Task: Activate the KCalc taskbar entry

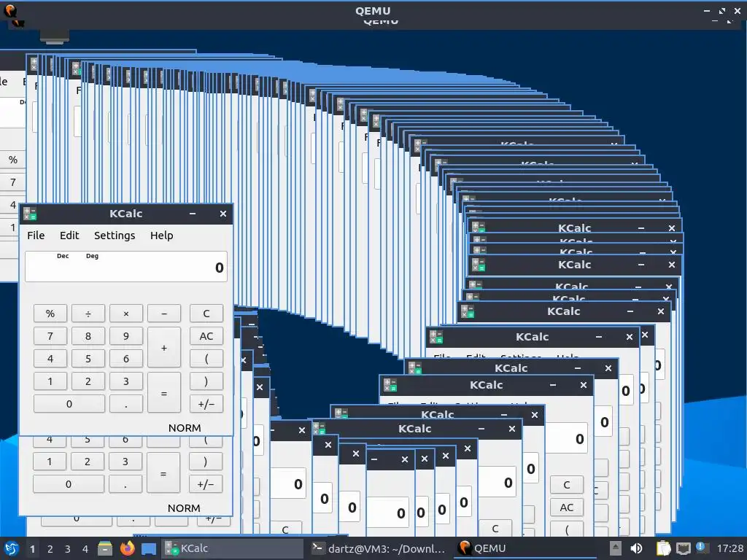Action: pyautogui.click(x=233, y=548)
